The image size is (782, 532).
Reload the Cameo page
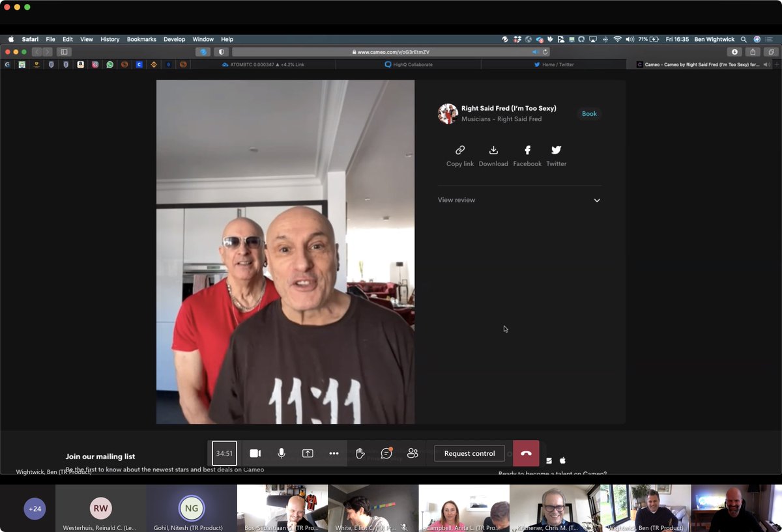point(545,51)
